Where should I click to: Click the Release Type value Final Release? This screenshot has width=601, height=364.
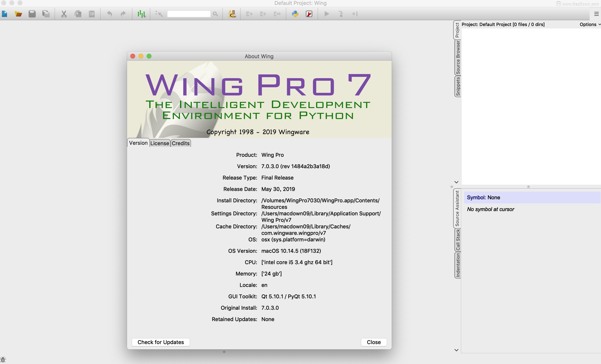[x=277, y=178]
